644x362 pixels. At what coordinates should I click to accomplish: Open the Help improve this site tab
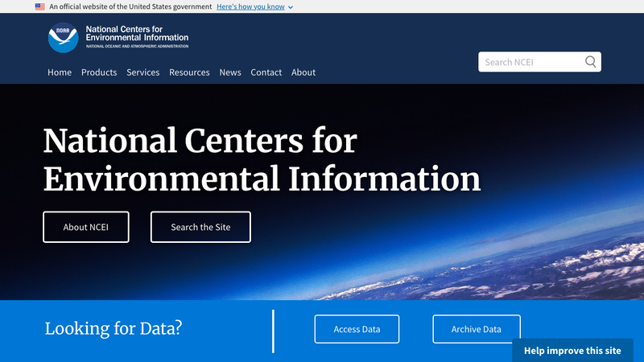572,351
